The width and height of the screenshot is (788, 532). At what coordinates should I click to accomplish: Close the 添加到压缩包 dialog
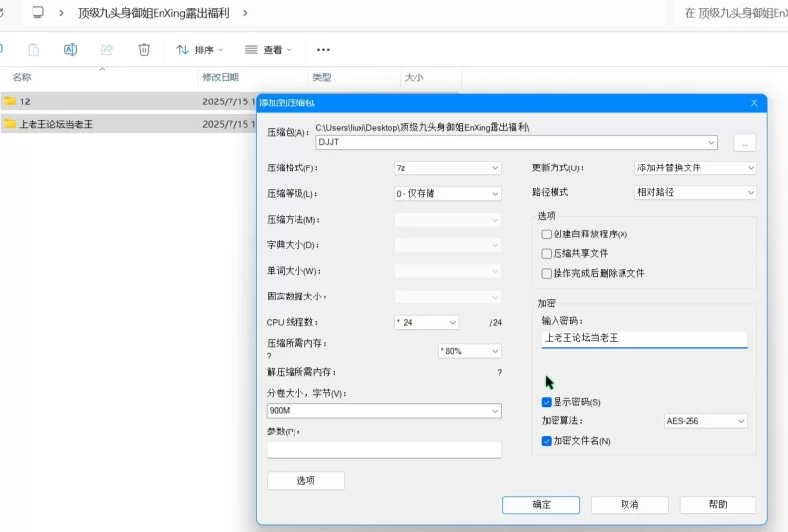[755, 103]
